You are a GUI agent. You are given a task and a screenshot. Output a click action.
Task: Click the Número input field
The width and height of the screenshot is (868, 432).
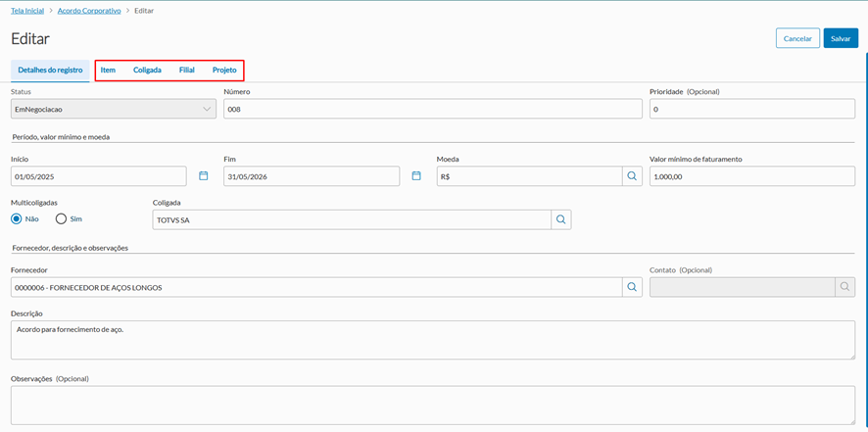point(431,110)
